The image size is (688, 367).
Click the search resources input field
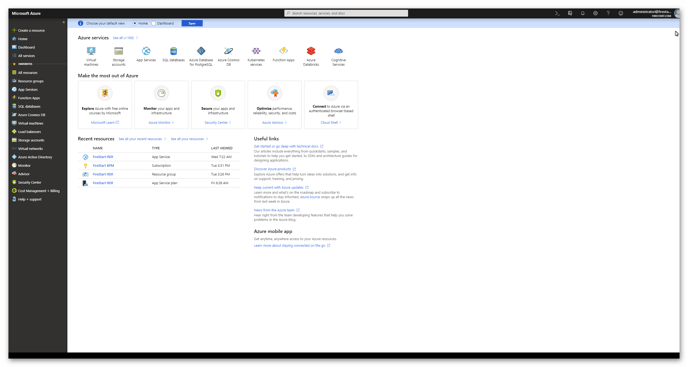tap(346, 13)
